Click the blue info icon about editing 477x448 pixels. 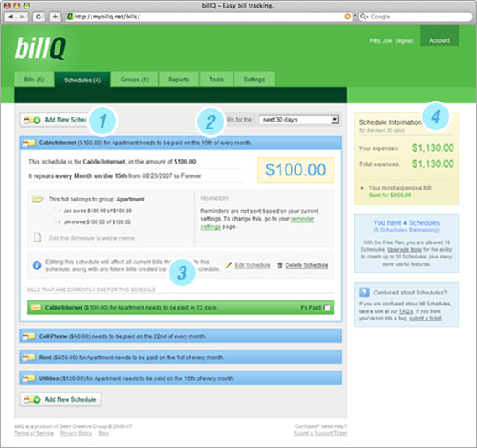37,265
